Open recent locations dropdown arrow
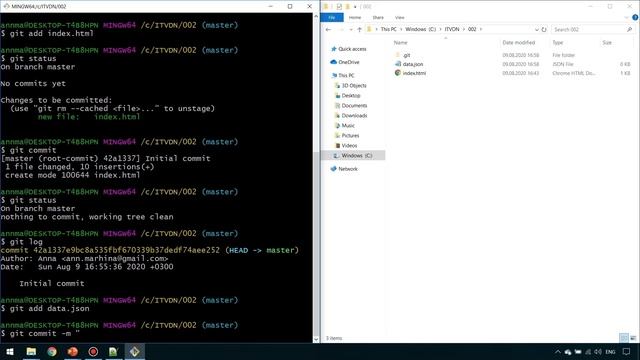This screenshot has width=640, height=360. pos(351,29)
